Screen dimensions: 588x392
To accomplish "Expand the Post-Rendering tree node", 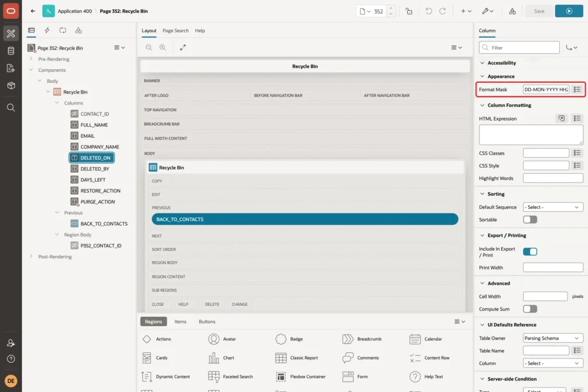I will (31, 257).
